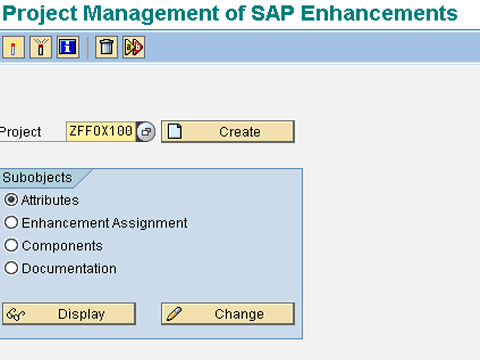Screen dimensions: 480x360
Task: Click the Deactivate project wand icon
Action: pos(40,47)
